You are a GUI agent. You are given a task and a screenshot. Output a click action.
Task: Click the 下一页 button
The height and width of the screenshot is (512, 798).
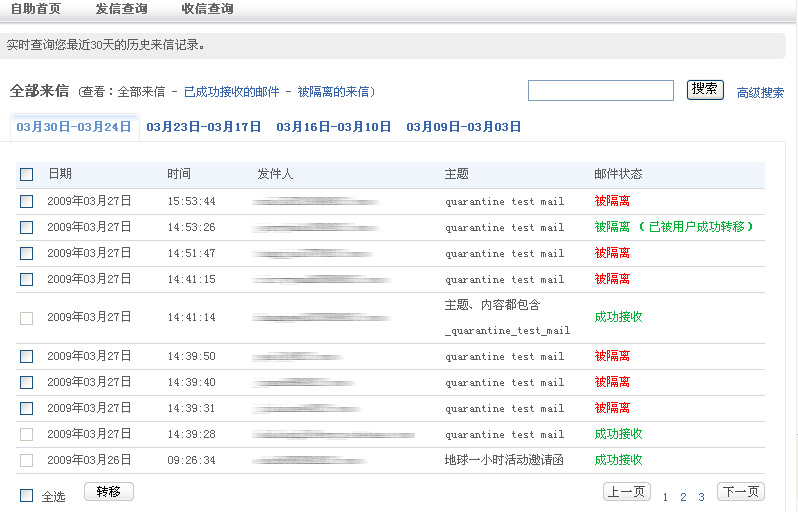click(x=741, y=492)
